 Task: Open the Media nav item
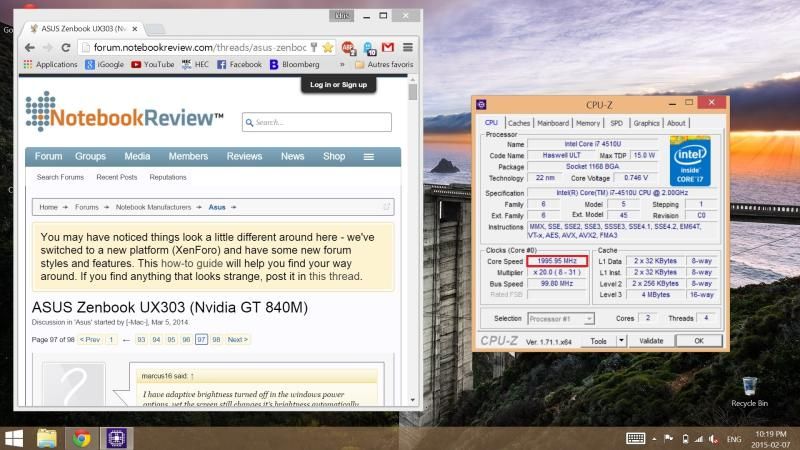[x=137, y=157]
